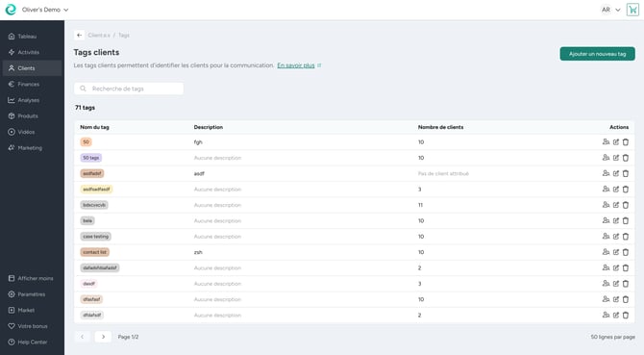Edit the "50 tags" tag using the pencil icon
Viewport: 644px width, 355px height.
click(616, 158)
